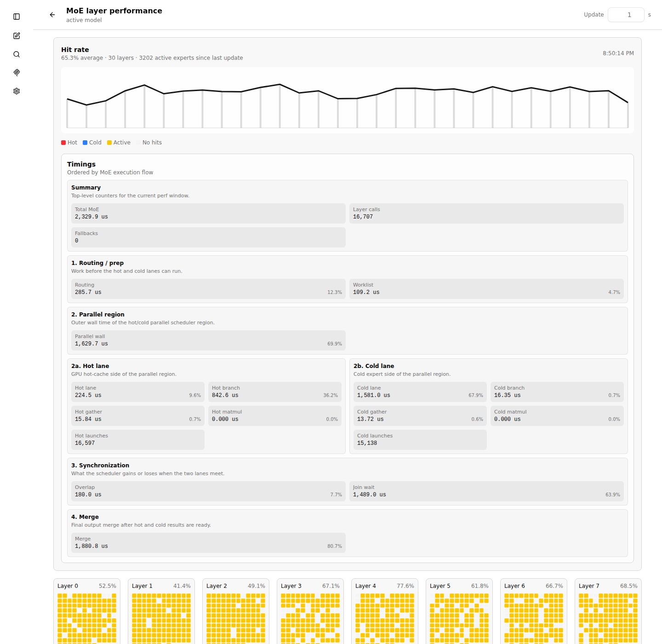Screen dimensions: 662x644
Task: Select the Worklist 109.2 us card
Action: click(x=486, y=289)
